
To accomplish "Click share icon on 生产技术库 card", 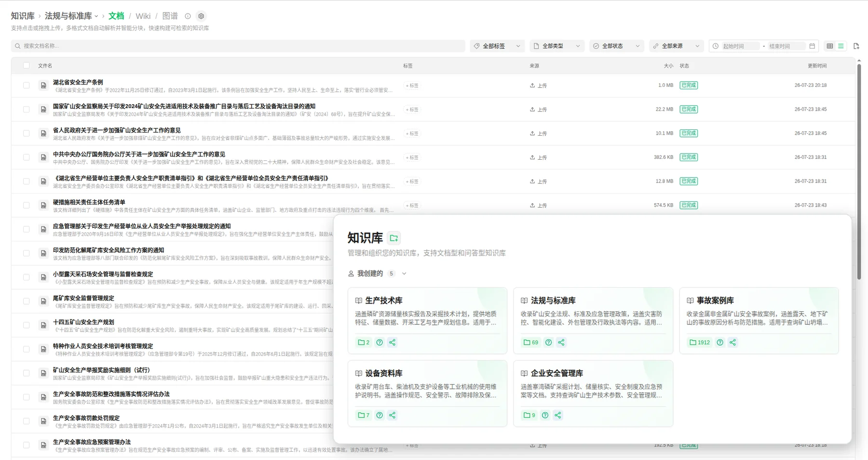I will coord(393,342).
